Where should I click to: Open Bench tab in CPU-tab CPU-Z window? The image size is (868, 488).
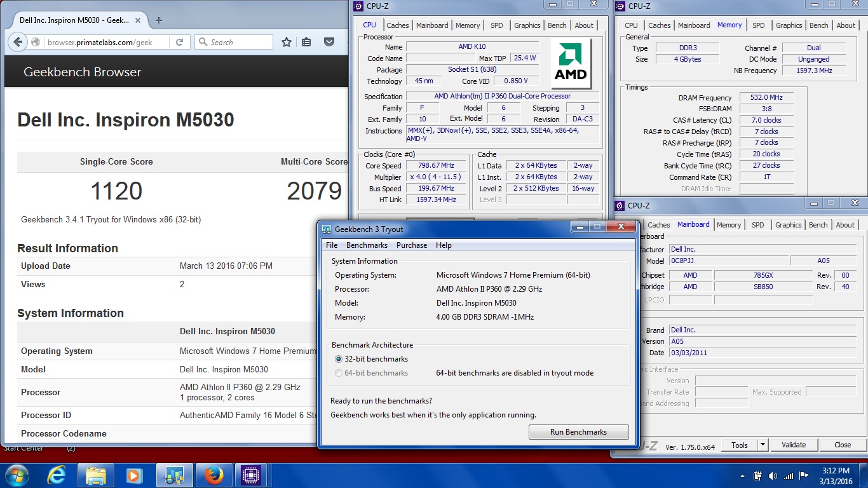557,25
